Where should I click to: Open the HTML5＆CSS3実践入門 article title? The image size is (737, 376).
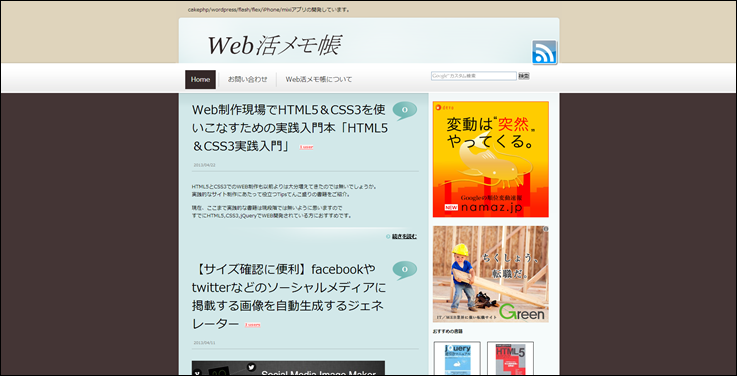pos(290,127)
